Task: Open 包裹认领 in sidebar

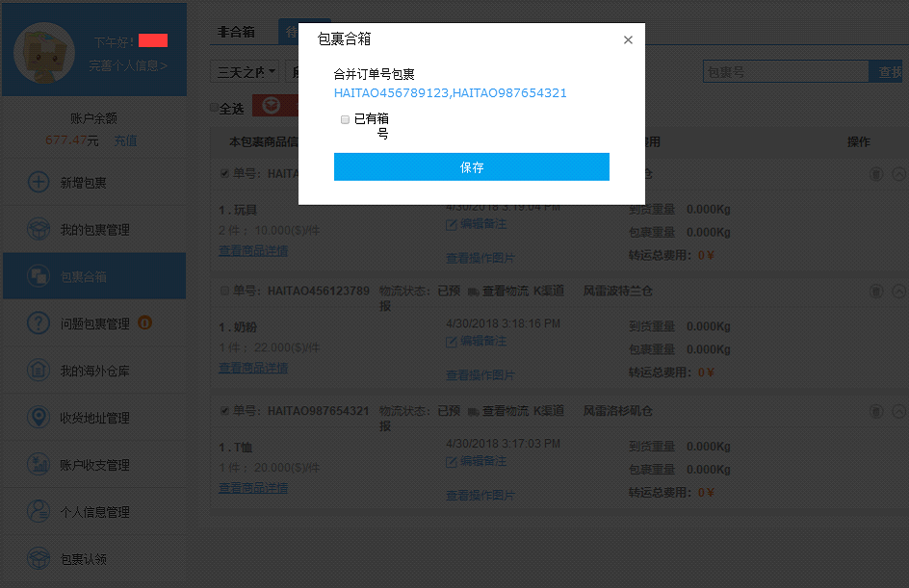Action: [x=94, y=558]
